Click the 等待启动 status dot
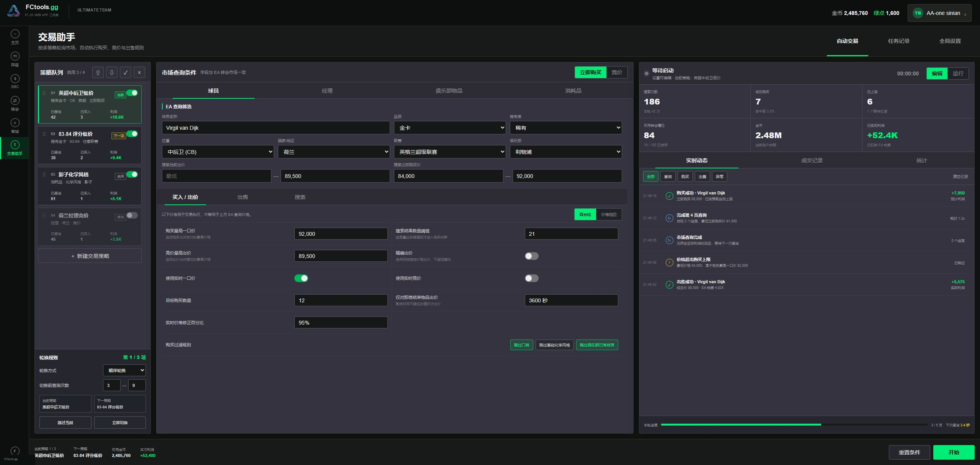Viewport: 980px width, 465px height. coord(647,73)
